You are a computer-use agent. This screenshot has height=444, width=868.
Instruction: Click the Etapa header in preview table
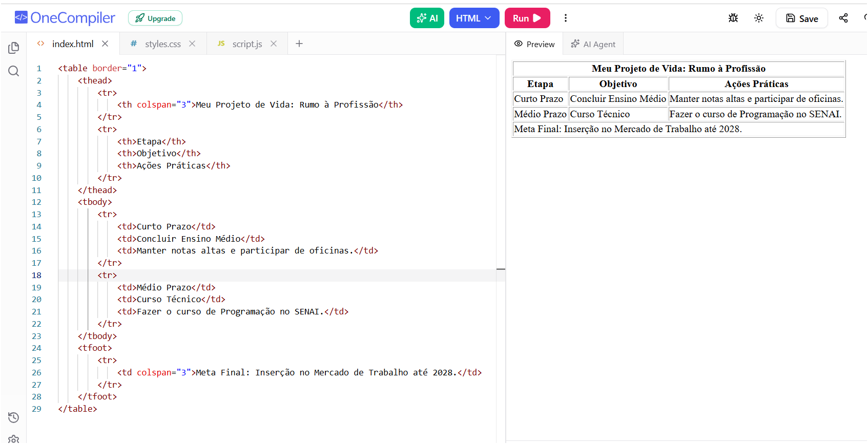[x=540, y=84]
